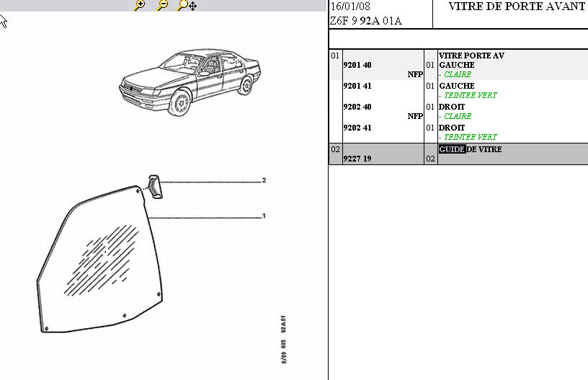Click the car illustration thumbnail
The height and width of the screenshot is (380, 588).
190,81
